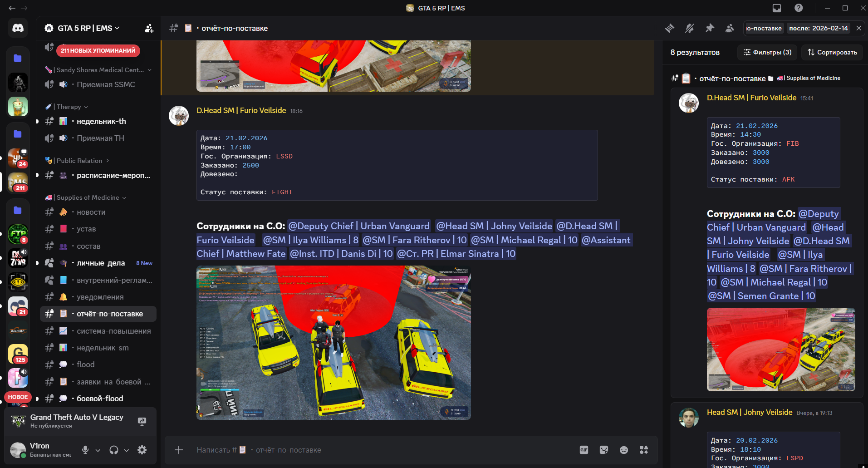Toggle headphone deafen

coord(114,450)
